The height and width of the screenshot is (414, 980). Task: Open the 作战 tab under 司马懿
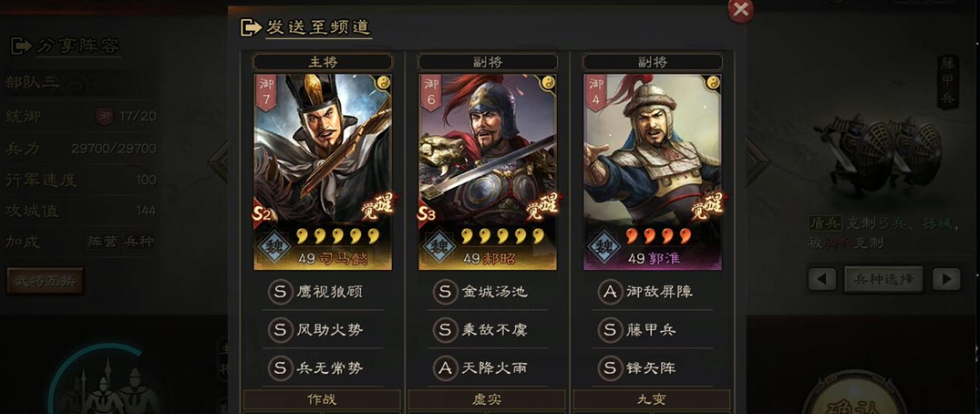[322, 399]
